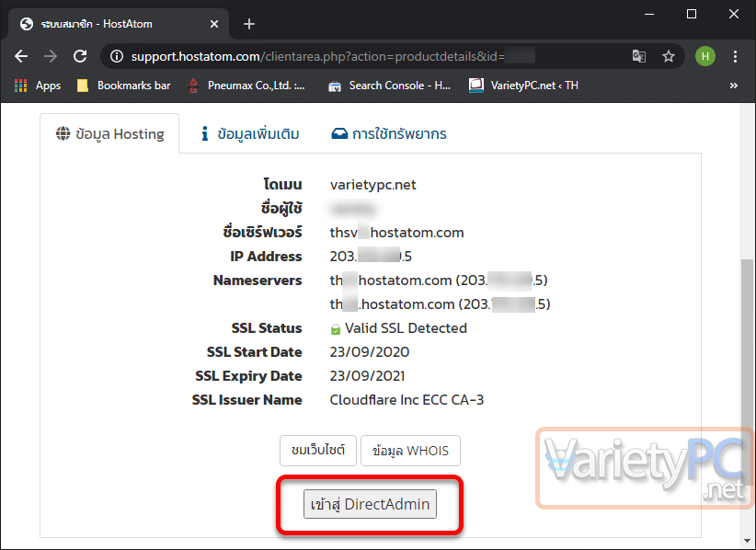Go back using the browser back arrow

tap(21, 56)
